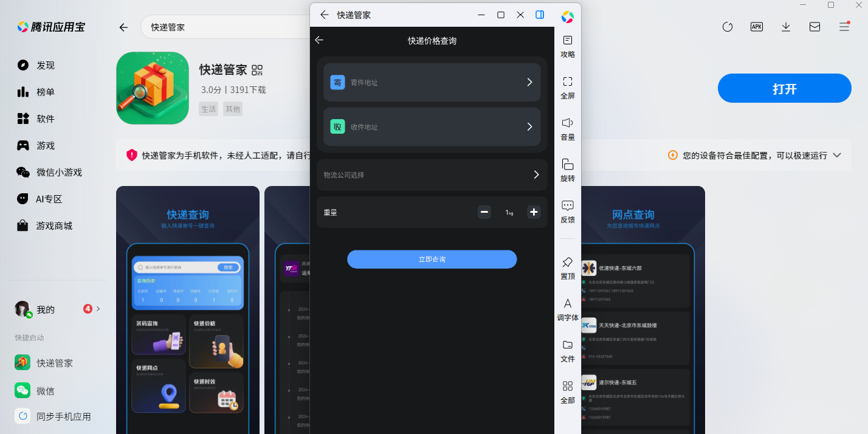Open the 网点查询 screenshot thumbnail
The image size is (868, 434).
coord(643,310)
